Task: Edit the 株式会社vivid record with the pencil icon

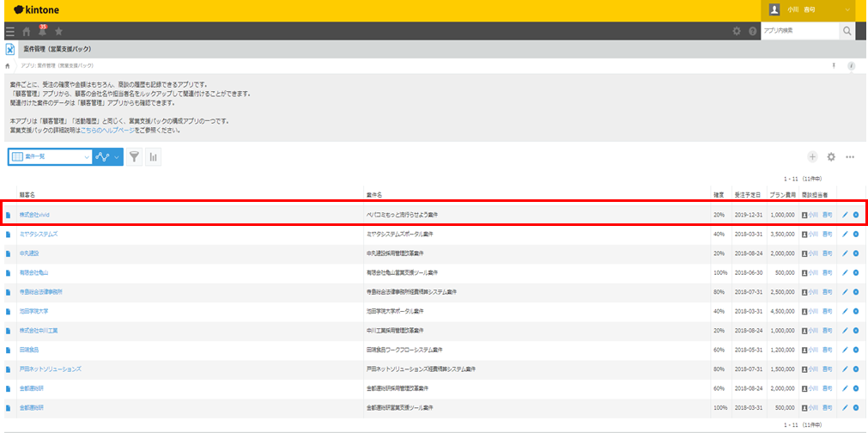Action: click(845, 214)
